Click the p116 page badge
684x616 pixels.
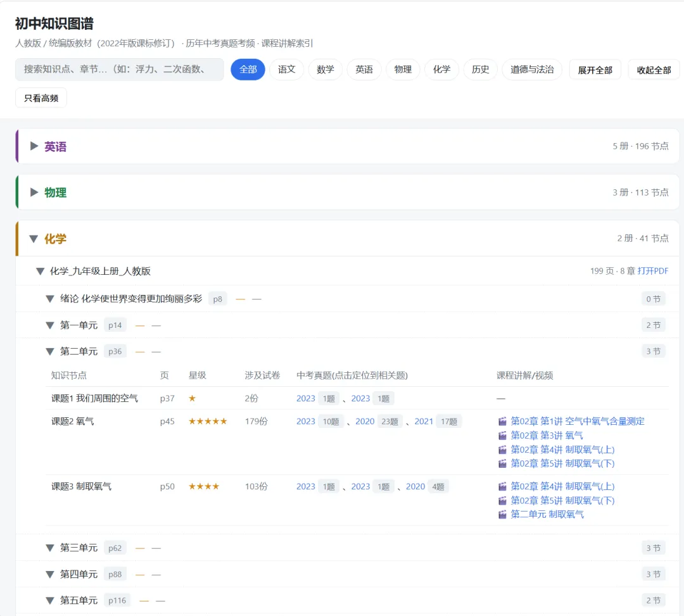(117, 601)
